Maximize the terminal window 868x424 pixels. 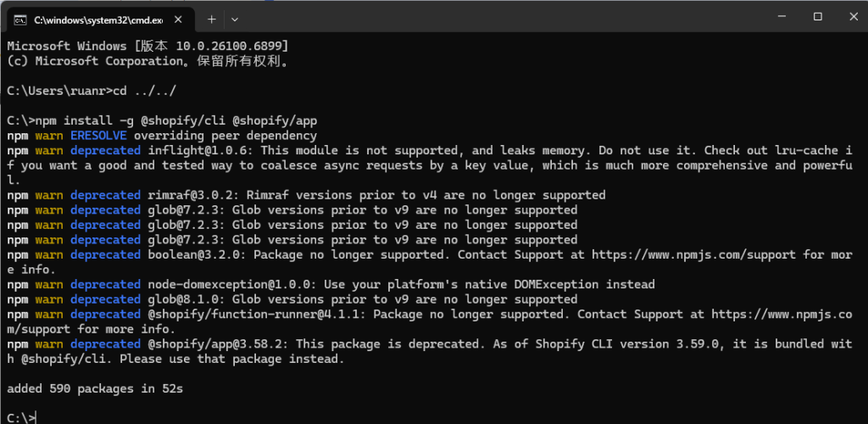818,17
